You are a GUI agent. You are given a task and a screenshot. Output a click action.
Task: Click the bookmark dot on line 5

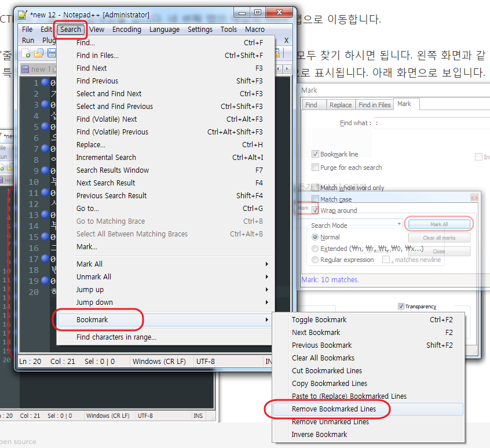click(45, 126)
